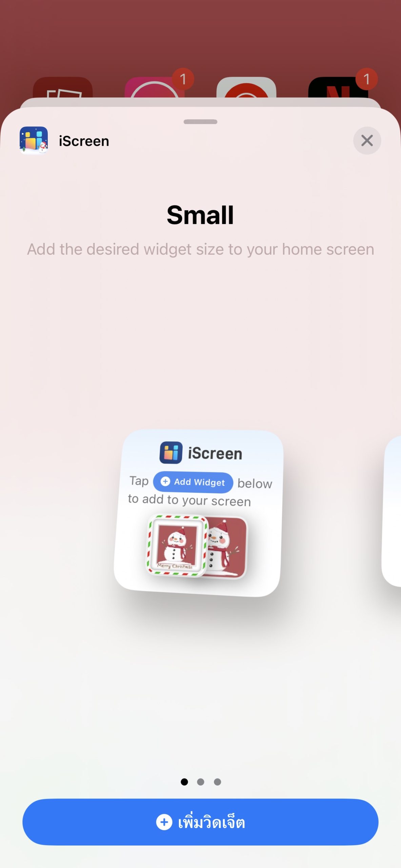This screenshot has width=401, height=868.
Task: Tap the sheet grabber handle at top
Action: tap(200, 122)
